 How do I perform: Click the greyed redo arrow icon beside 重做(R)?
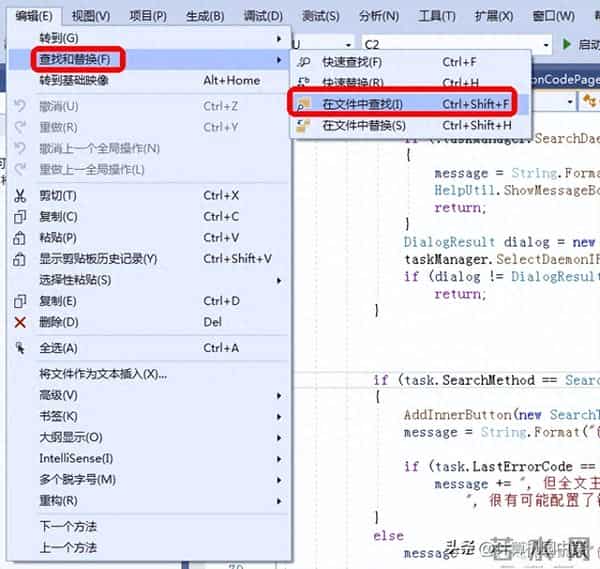click(20, 127)
